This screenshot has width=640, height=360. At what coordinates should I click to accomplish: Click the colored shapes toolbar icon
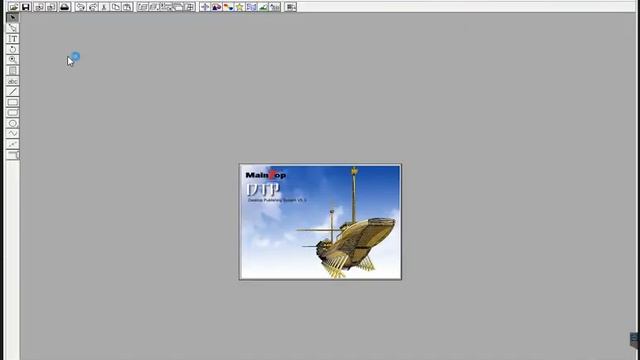pyautogui.click(x=216, y=7)
